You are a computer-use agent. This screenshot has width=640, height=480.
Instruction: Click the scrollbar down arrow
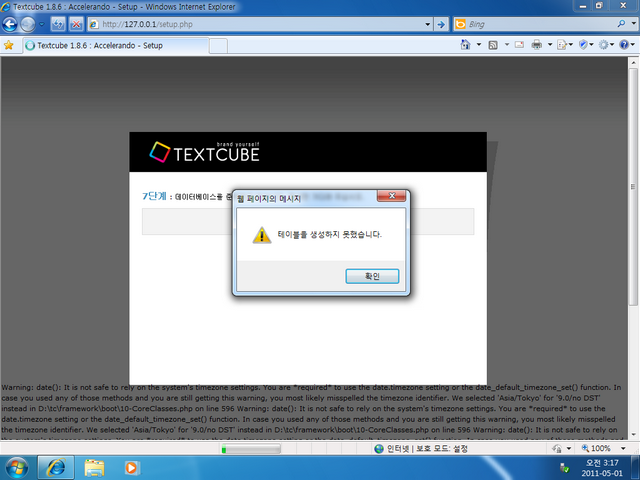(633, 435)
